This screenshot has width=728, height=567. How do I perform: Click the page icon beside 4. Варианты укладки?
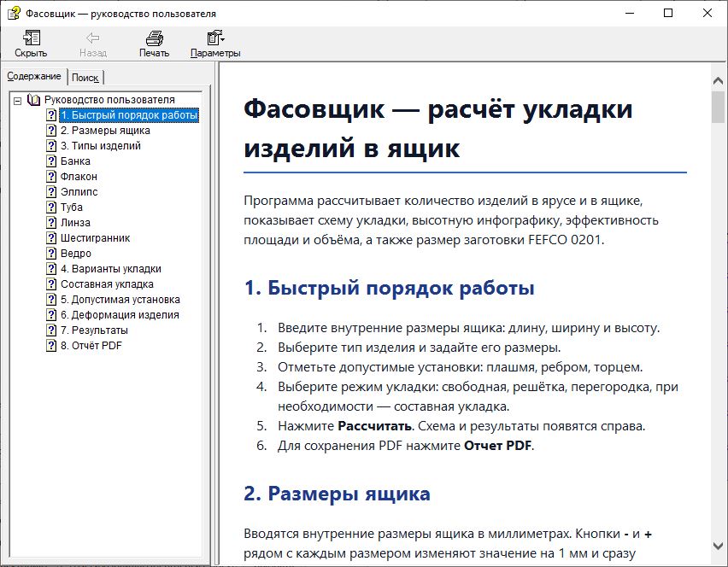51,269
